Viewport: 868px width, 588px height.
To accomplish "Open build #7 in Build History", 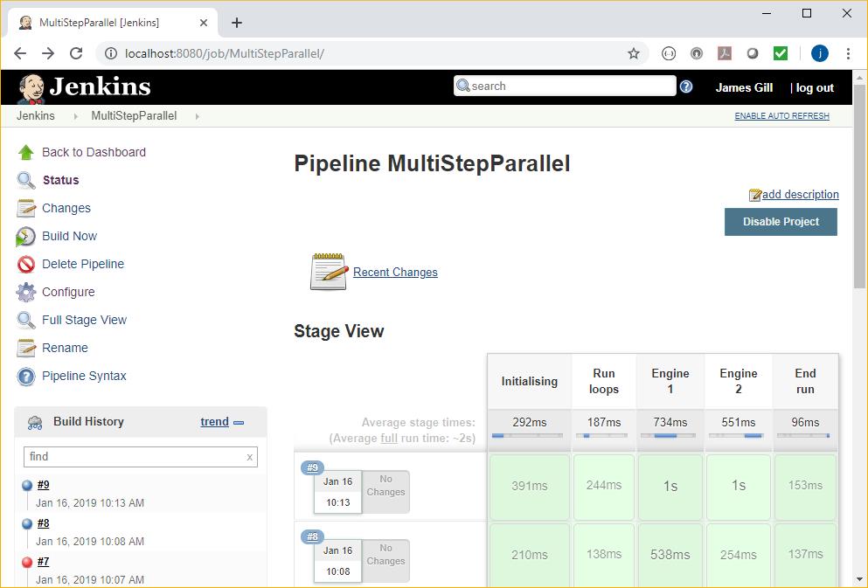I will point(43,562).
